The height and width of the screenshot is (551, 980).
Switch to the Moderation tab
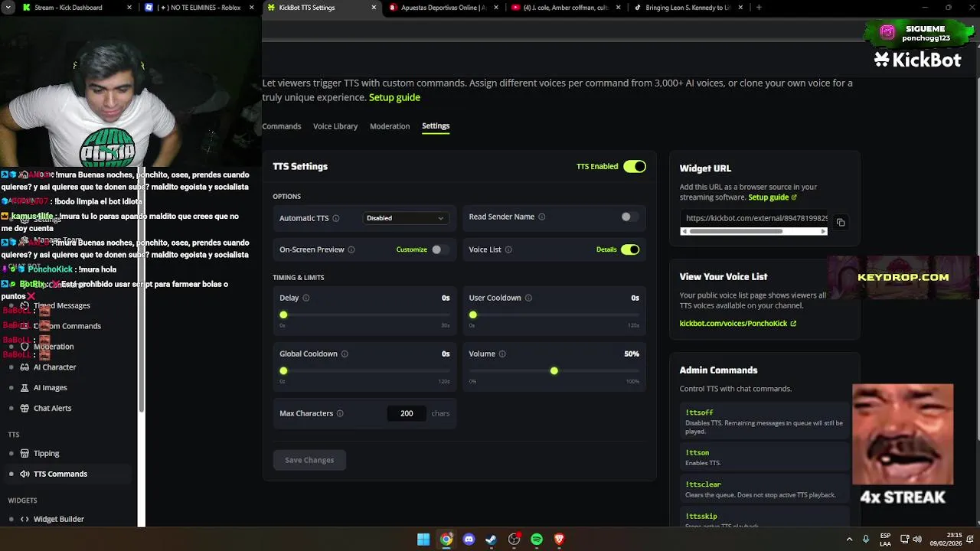pos(390,126)
